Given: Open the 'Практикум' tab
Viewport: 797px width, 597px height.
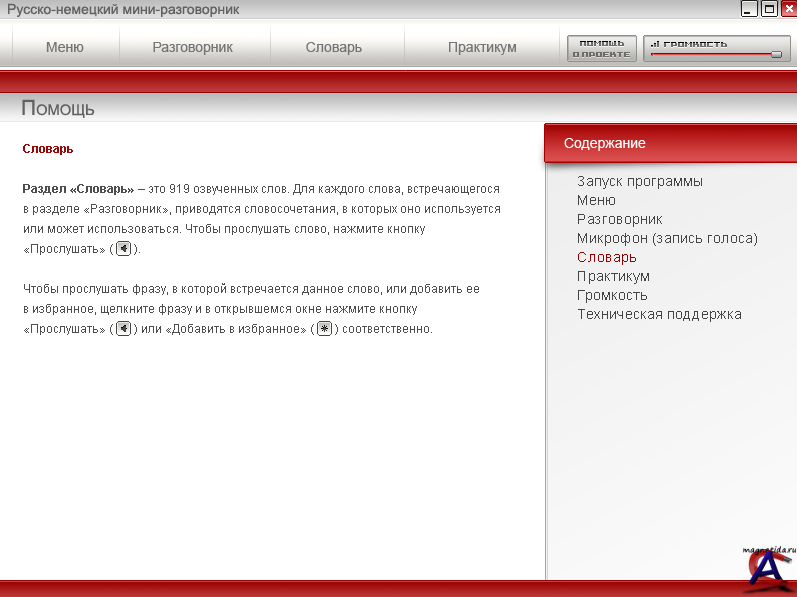Looking at the screenshot, I should tap(482, 47).
